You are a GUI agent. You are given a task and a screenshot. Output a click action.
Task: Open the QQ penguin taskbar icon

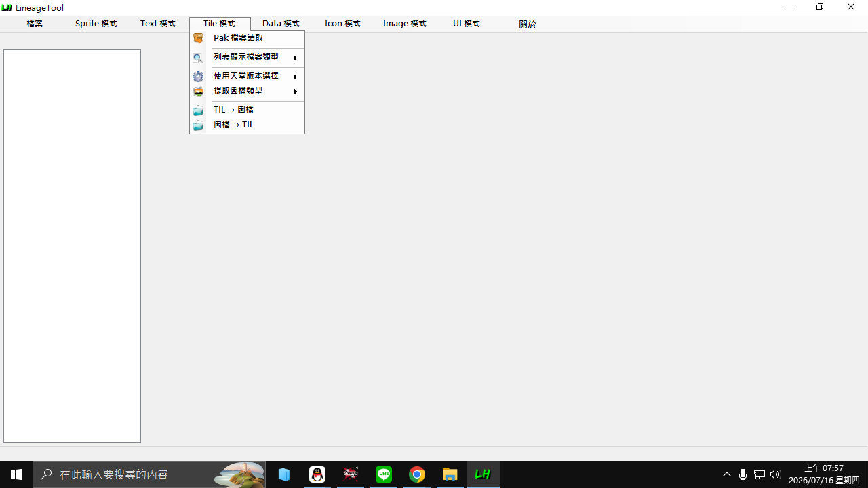pyautogui.click(x=317, y=474)
